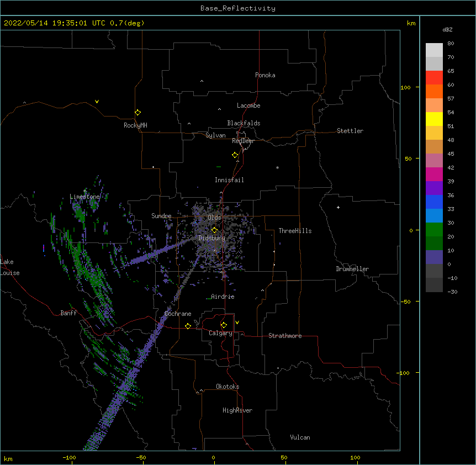Click the Strathmore label
Screen dimensions: 476x465
tap(285, 336)
